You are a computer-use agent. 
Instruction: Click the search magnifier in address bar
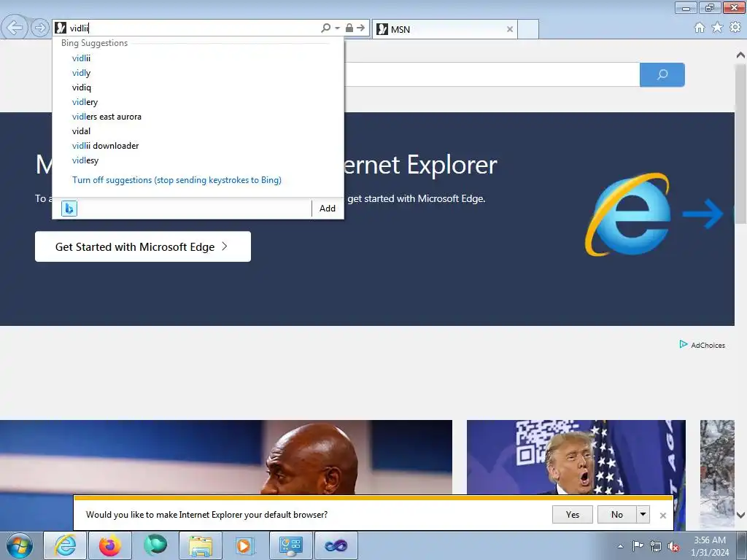point(325,28)
